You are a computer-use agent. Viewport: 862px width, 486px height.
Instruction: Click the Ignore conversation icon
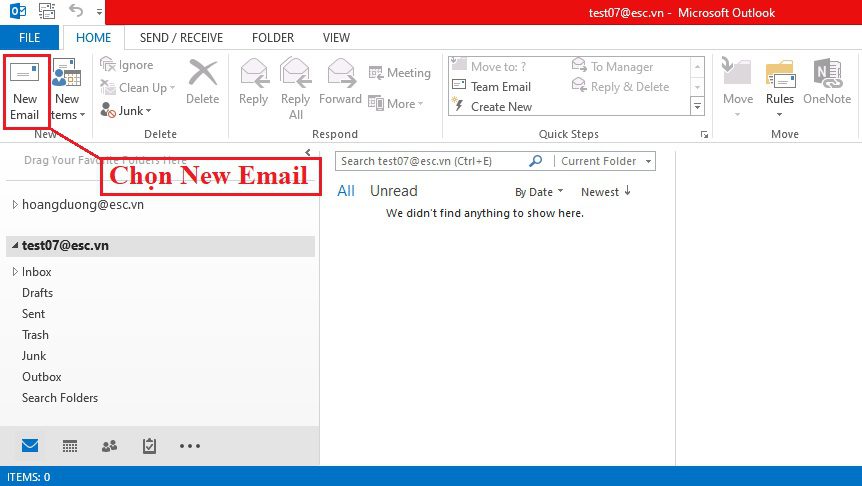coord(107,64)
